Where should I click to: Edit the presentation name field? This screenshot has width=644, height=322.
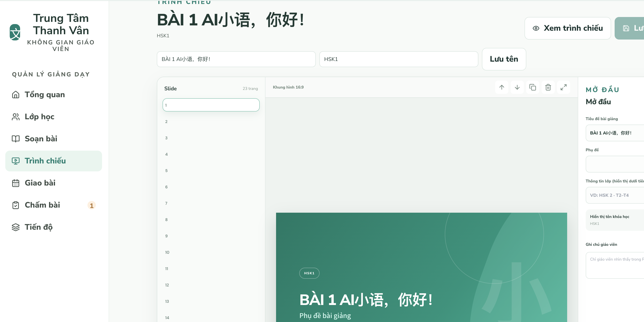(x=236, y=59)
